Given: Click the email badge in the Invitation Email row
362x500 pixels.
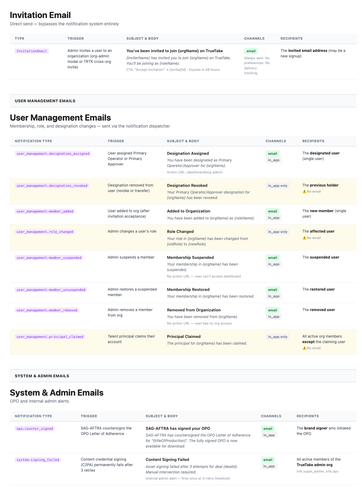Looking at the screenshot, I should (x=251, y=51).
